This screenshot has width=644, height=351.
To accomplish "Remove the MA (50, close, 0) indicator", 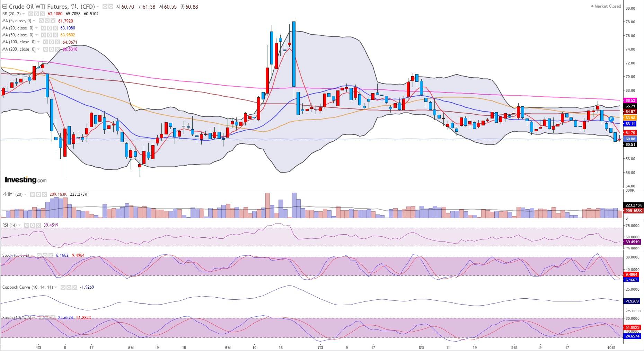I will [x=55, y=35].
